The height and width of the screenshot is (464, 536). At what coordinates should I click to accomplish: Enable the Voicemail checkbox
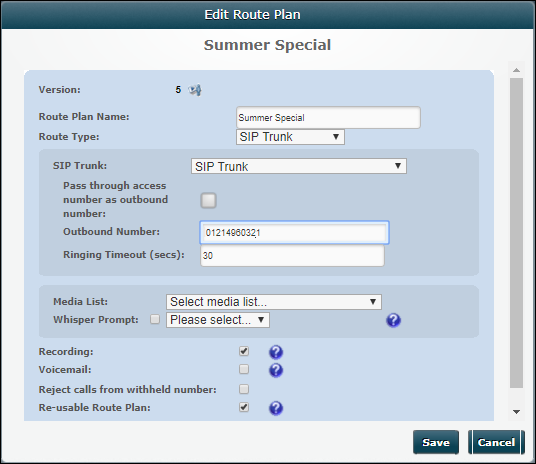point(244,369)
